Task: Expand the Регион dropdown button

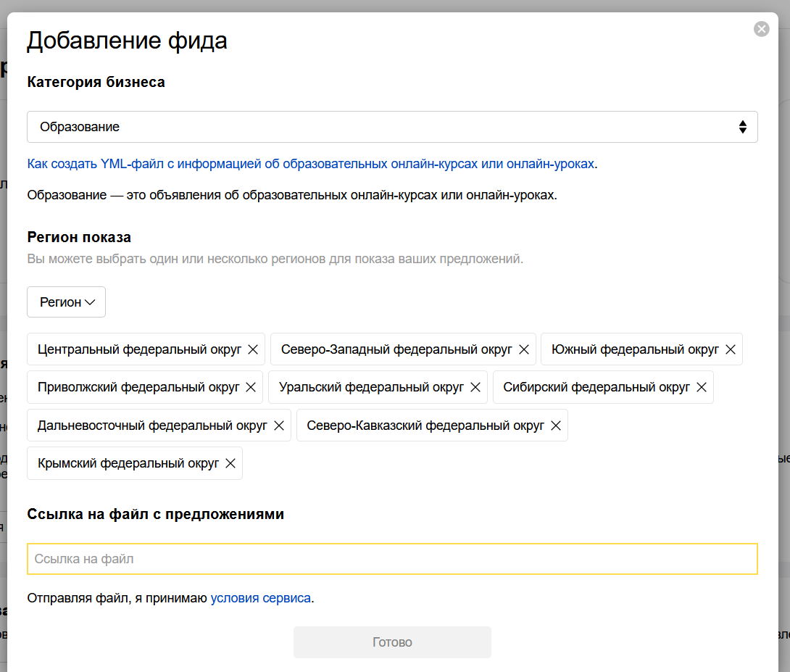Action: pyautogui.click(x=66, y=302)
